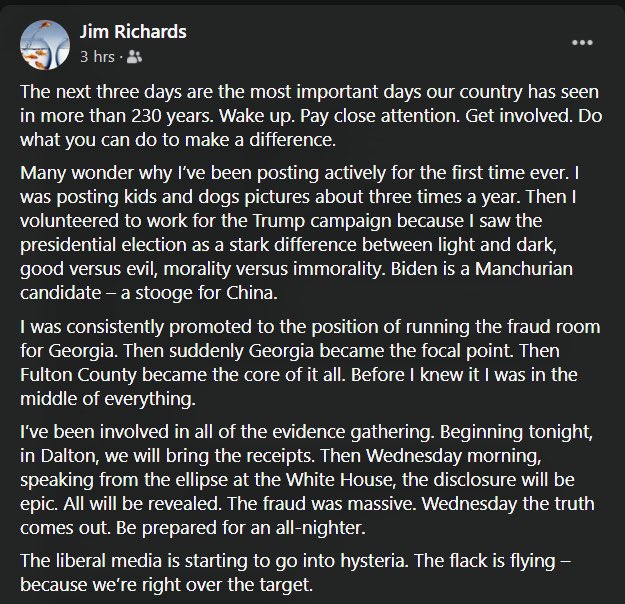The width and height of the screenshot is (625, 604).
Task: Click the "3 hrs" post timestamp
Action: pyautogui.click(x=97, y=56)
